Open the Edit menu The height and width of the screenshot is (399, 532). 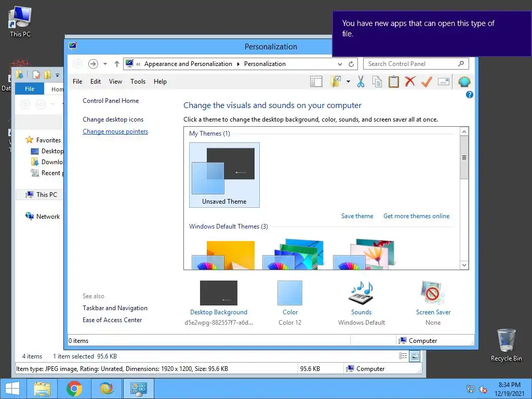click(x=96, y=82)
